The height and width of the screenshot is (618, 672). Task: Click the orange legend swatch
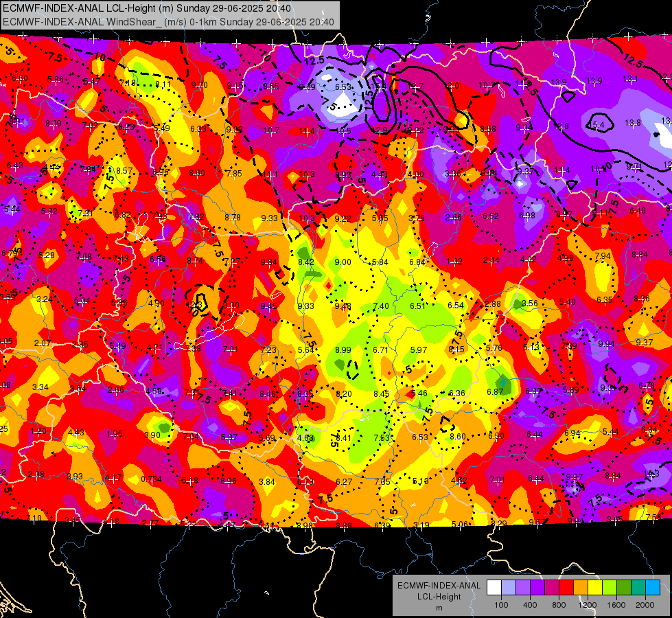(x=581, y=588)
